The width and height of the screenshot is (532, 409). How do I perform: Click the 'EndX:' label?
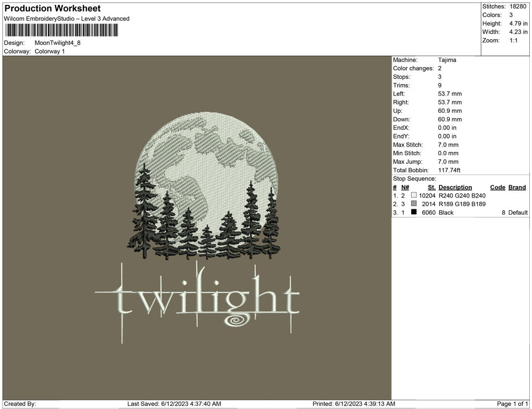point(401,128)
